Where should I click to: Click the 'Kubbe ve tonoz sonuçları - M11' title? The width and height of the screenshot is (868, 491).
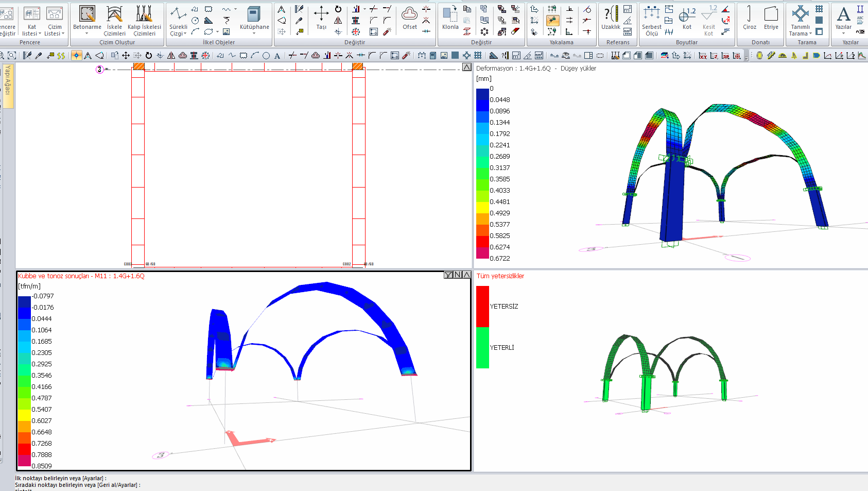pos(62,276)
